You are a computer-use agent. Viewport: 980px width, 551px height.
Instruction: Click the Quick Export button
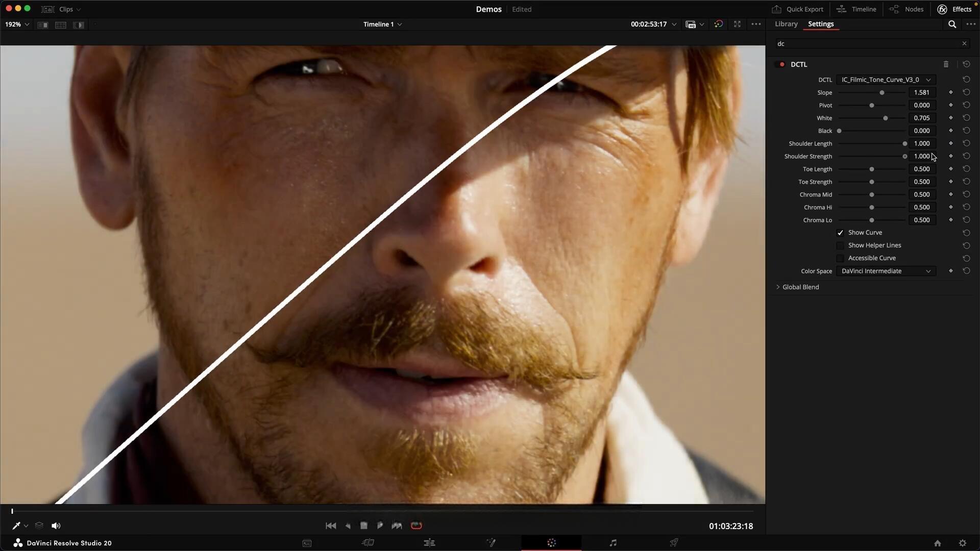798,9
